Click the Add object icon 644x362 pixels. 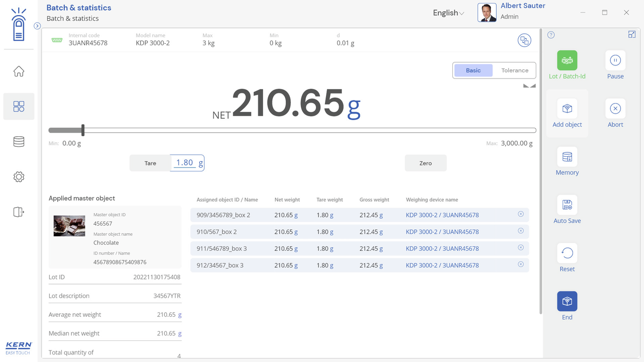point(567,109)
